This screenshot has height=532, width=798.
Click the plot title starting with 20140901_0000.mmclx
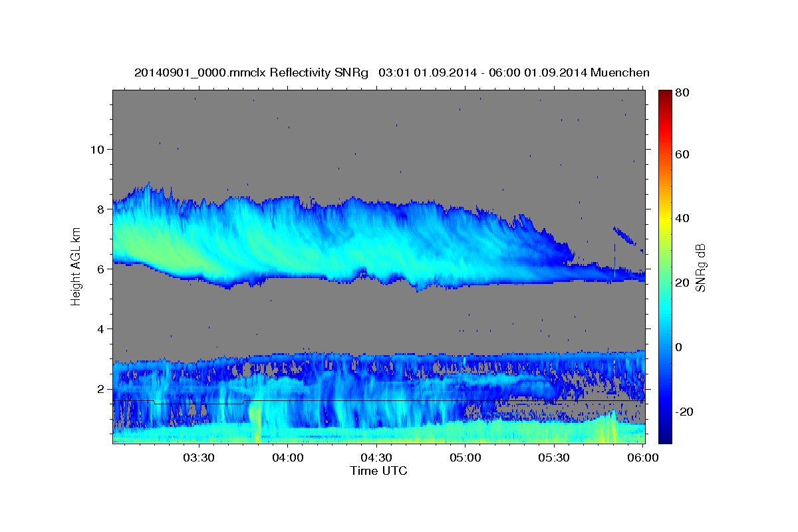click(392, 72)
